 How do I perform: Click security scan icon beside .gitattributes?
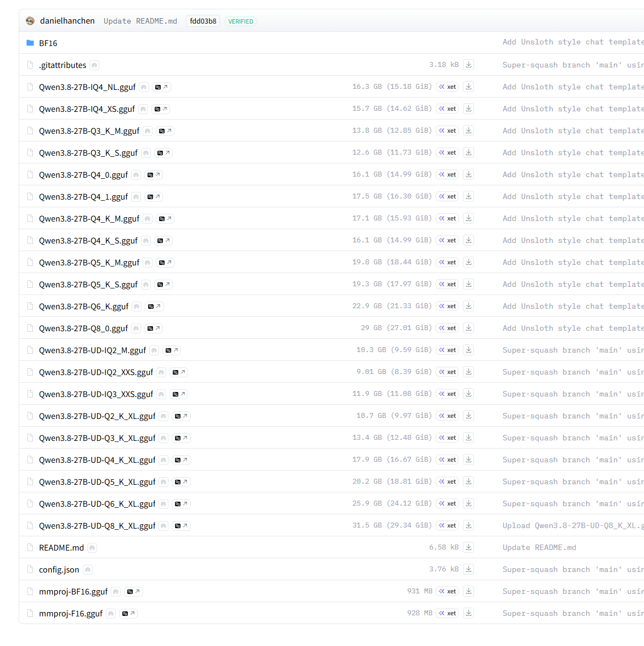(x=94, y=65)
